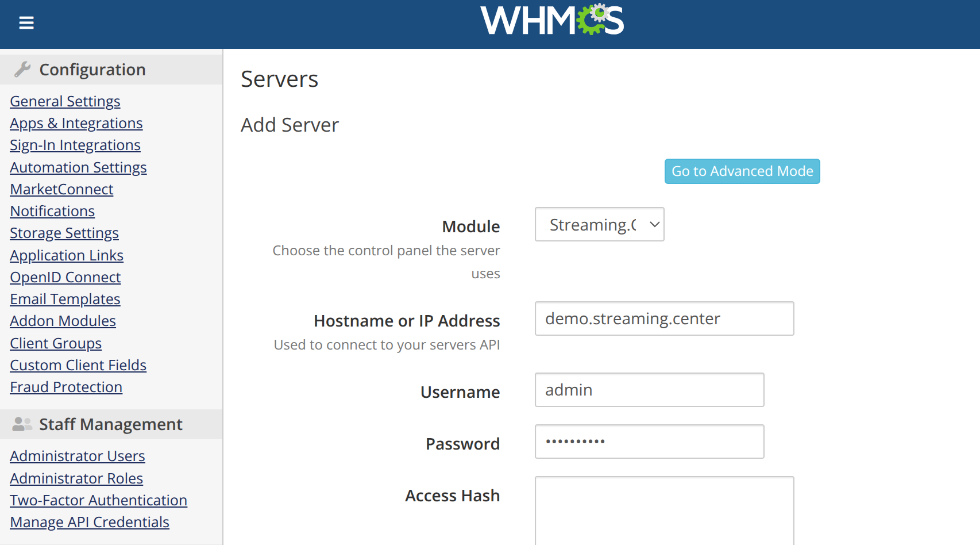The image size is (980, 545).
Task: Go to Apps & Integrations
Action: [x=76, y=123]
